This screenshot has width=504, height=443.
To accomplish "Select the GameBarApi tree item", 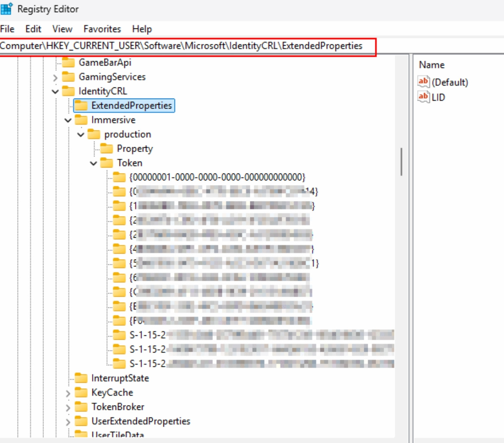I will 105,62.
